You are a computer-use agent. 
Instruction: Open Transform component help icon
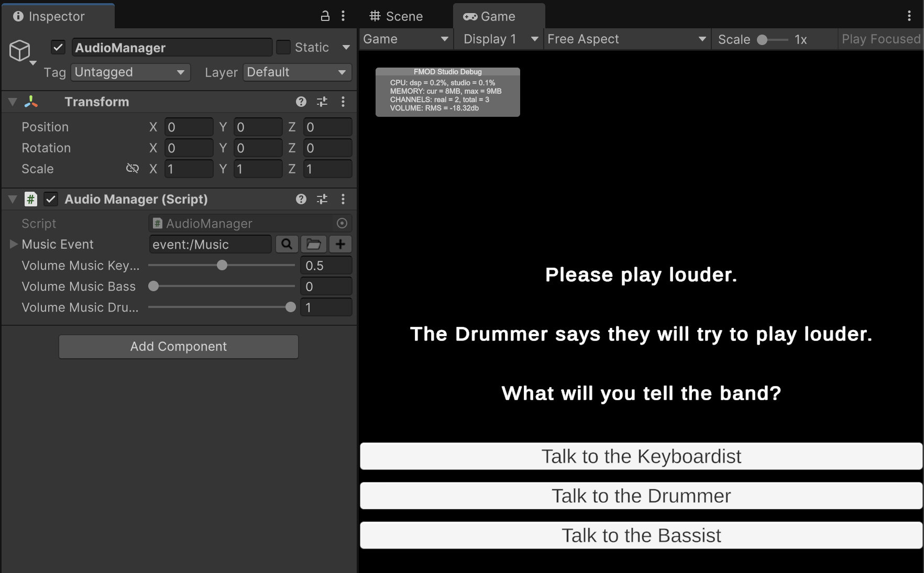(301, 102)
